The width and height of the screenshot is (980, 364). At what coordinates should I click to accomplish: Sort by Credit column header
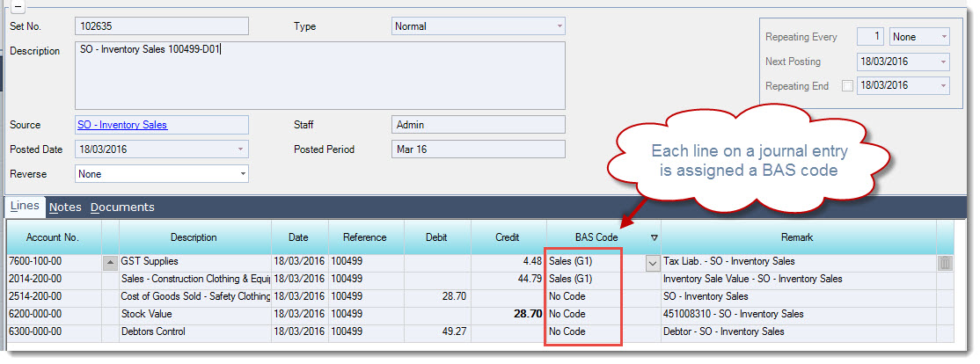tap(508, 237)
